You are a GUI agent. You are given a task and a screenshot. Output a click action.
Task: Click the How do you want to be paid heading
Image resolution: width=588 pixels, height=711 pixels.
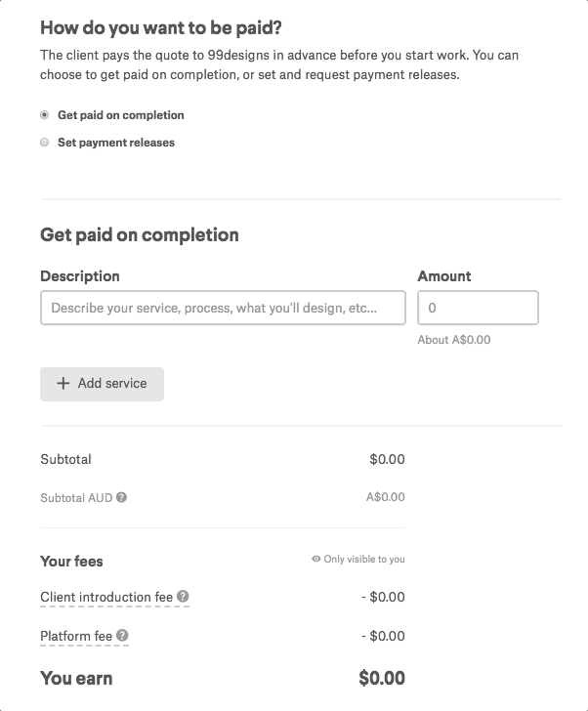point(161,27)
